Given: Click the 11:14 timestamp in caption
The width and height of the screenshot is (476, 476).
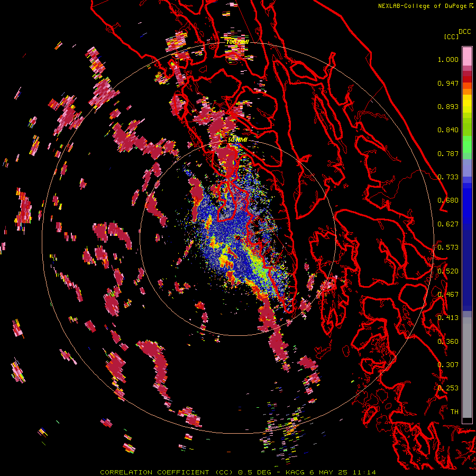Looking at the screenshot, I should [364, 472].
